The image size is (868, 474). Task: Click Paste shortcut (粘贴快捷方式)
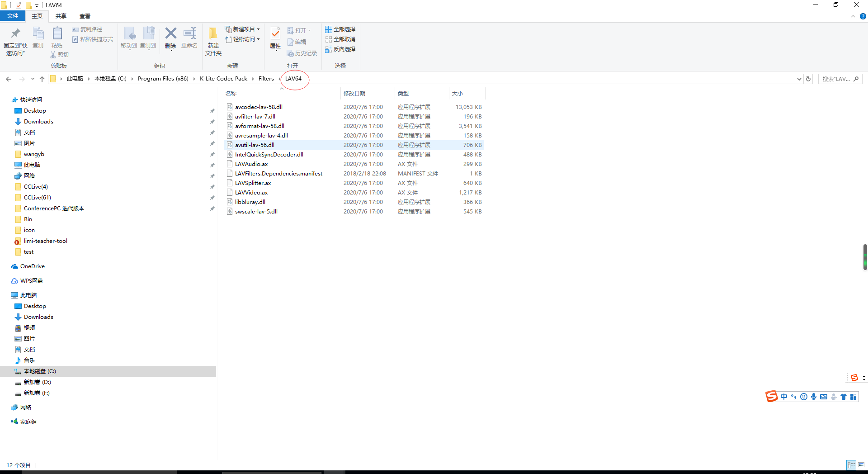pos(93,39)
